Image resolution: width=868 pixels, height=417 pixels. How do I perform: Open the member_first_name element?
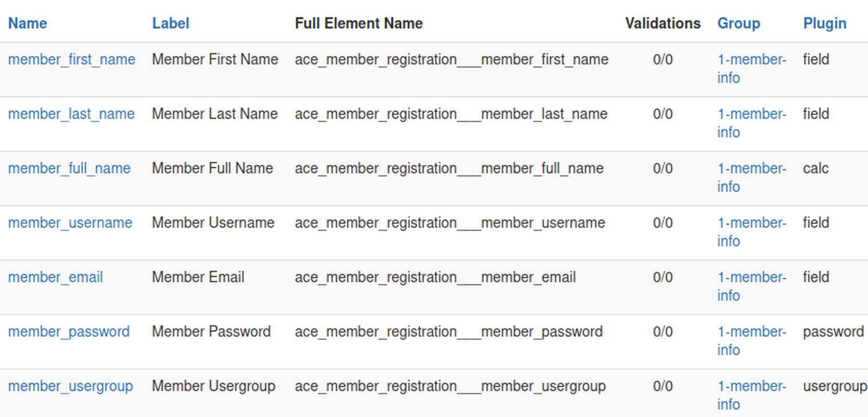tap(71, 59)
